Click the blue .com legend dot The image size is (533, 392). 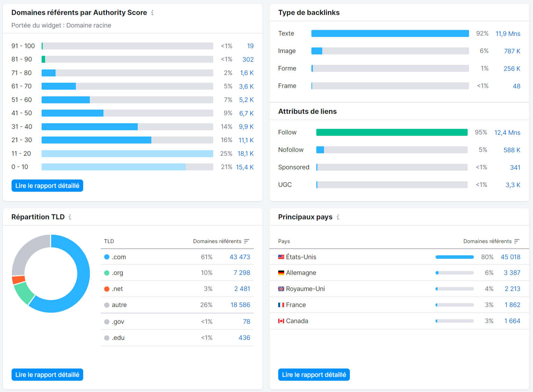click(x=107, y=257)
